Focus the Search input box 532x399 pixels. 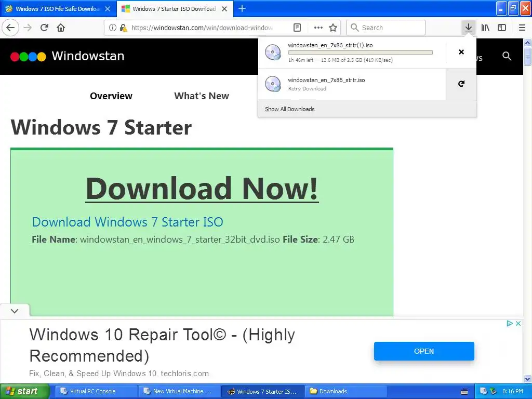pyautogui.click(x=386, y=28)
